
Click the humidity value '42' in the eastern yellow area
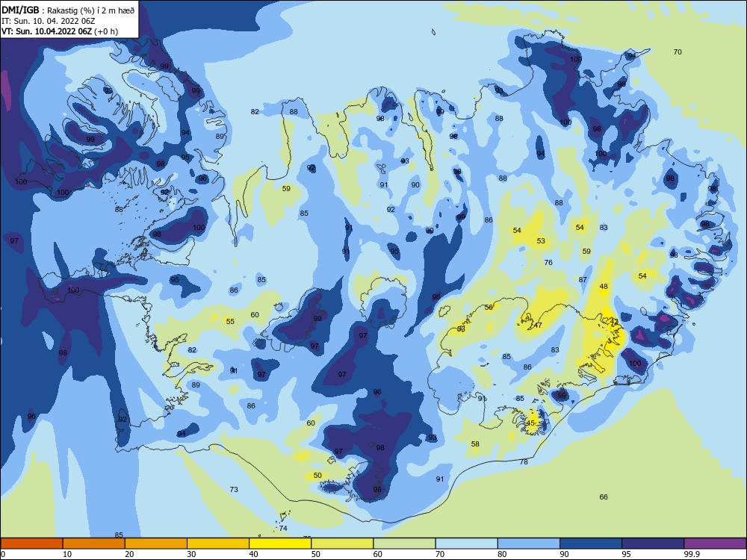pyautogui.click(x=614, y=322)
